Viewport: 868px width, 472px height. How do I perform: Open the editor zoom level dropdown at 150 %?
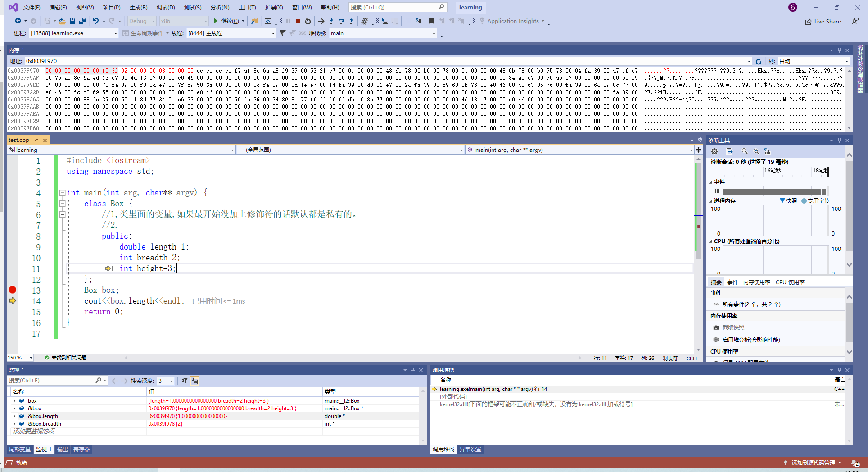coord(20,358)
